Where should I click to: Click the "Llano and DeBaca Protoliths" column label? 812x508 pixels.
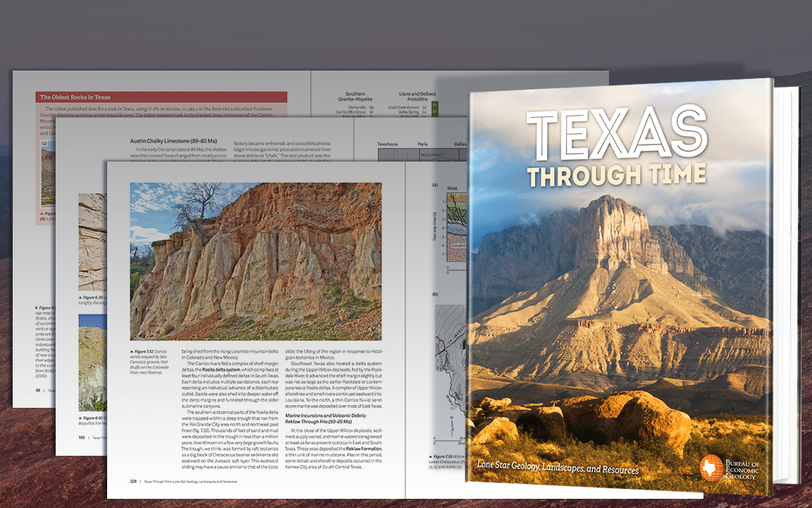(417, 97)
